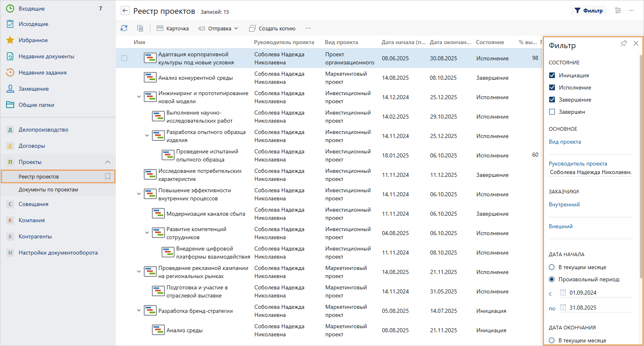The height and width of the screenshot is (346, 644).
Task: Collapse Разработка бренд-стратегии project tree
Action: tap(139, 311)
